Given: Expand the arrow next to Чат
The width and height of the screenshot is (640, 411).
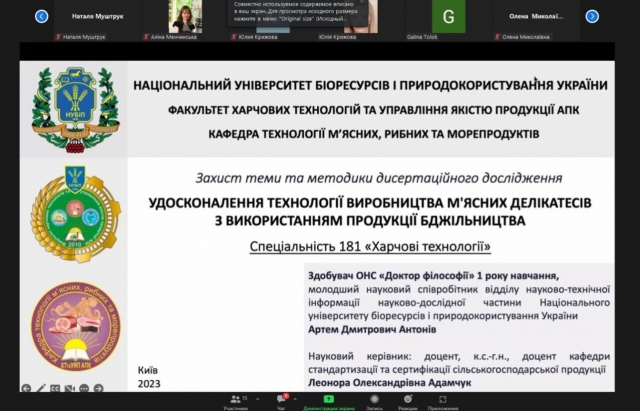Looking at the screenshot, I should pyautogui.click(x=295, y=399).
